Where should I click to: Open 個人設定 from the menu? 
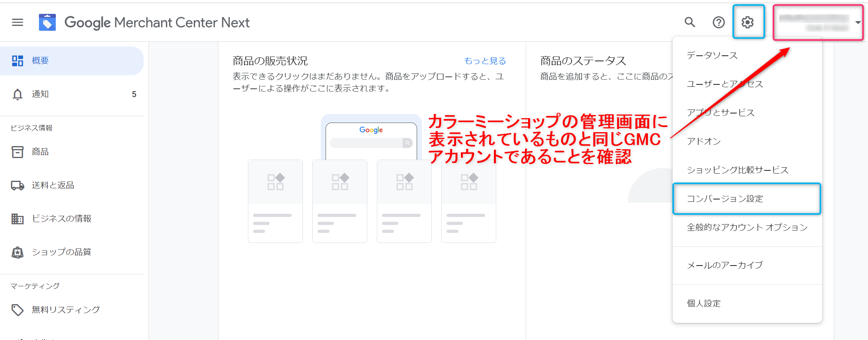[704, 303]
